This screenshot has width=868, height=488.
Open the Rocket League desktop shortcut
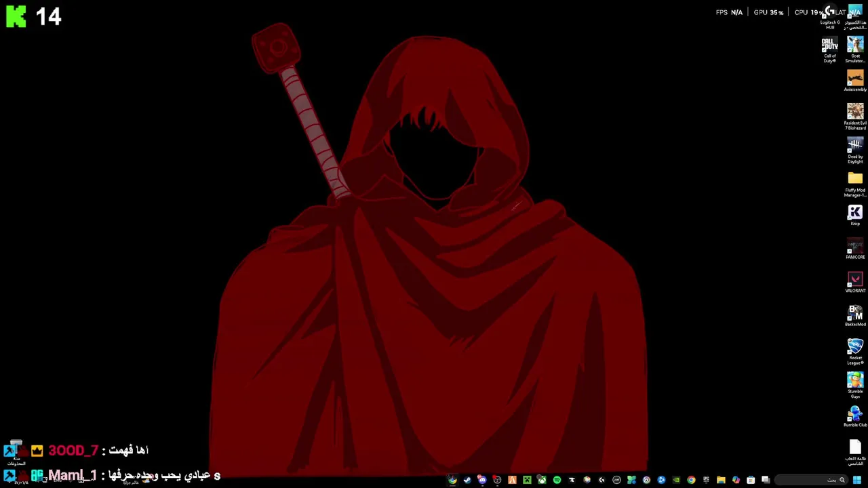tap(855, 351)
